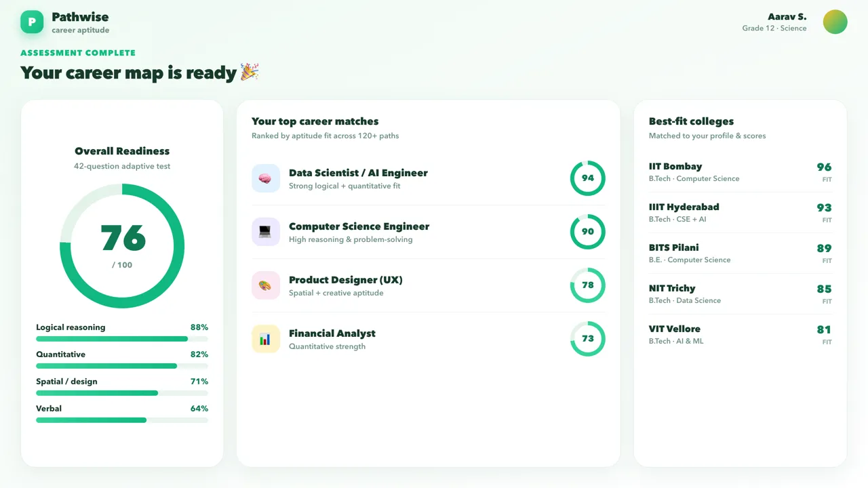868x488 pixels.
Task: Click the overall readiness score 76
Action: pos(123,238)
